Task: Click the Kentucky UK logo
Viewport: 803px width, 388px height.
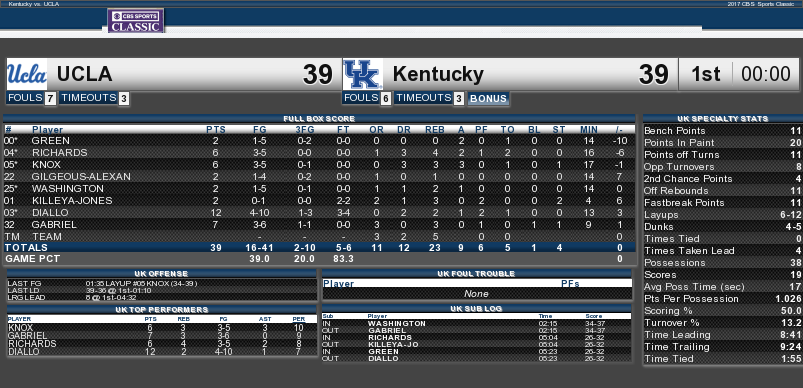Action: click(x=363, y=74)
